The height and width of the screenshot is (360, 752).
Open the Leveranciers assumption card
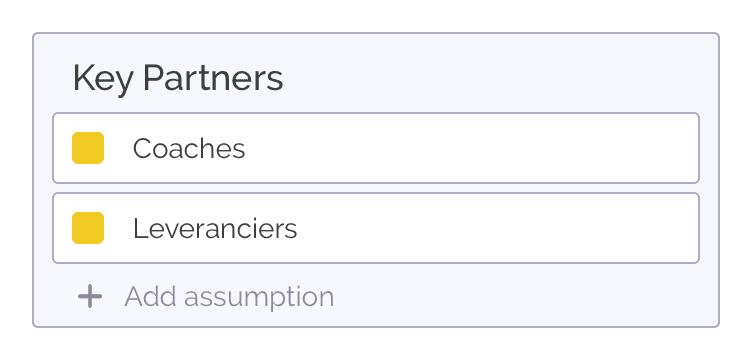pos(376,228)
